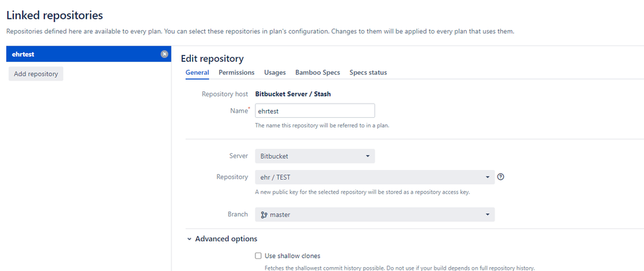Switch to the Usages tab
Image resolution: width=644 pixels, height=271 pixels.
coord(275,73)
